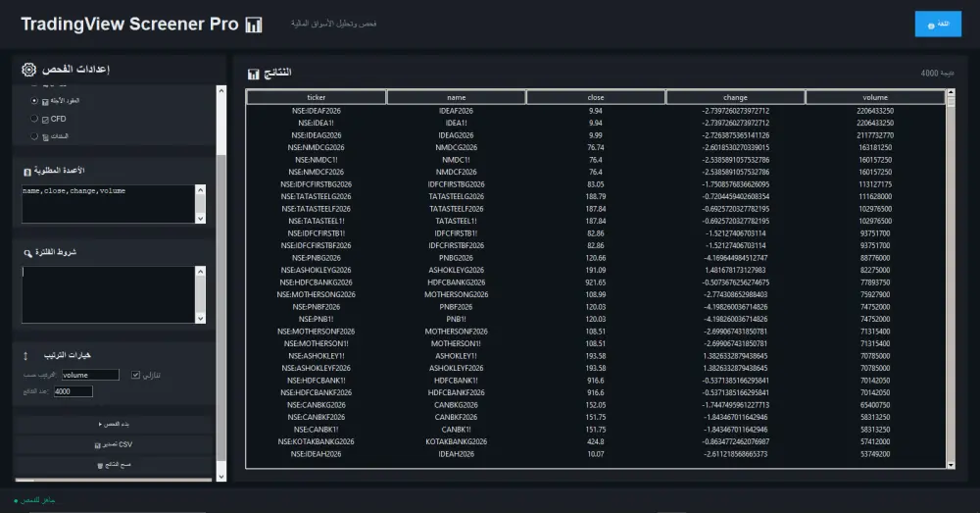Viewport: 980px width, 513px height.
Task: Toggle the descending order checkbox
Action: (135, 375)
